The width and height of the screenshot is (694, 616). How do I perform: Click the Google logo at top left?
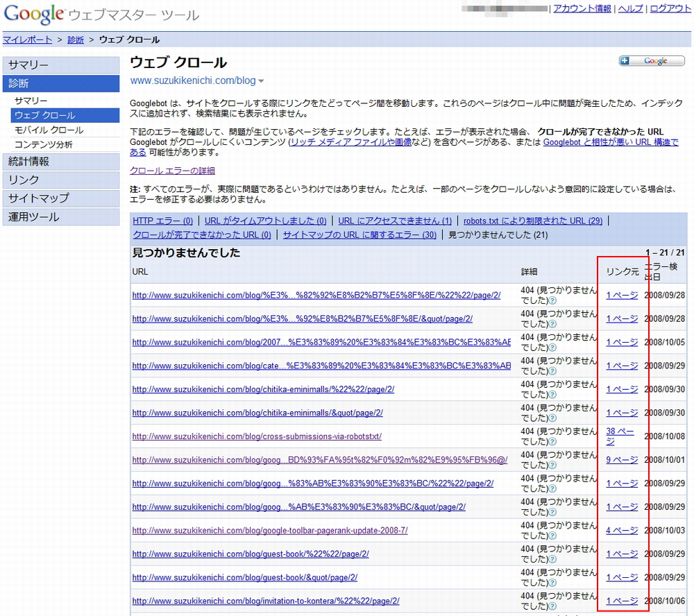34,14
